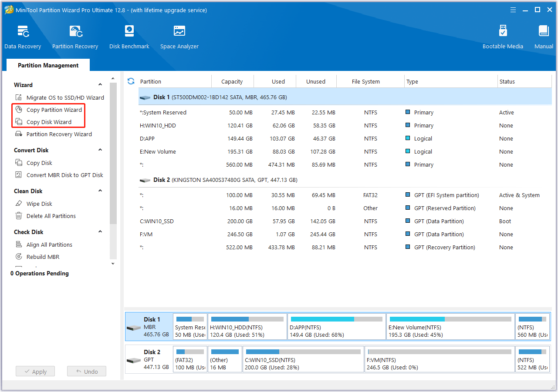This screenshot has height=392, width=558.
Task: Select the (Other) 16 MB block in disk map
Action: (x=225, y=359)
